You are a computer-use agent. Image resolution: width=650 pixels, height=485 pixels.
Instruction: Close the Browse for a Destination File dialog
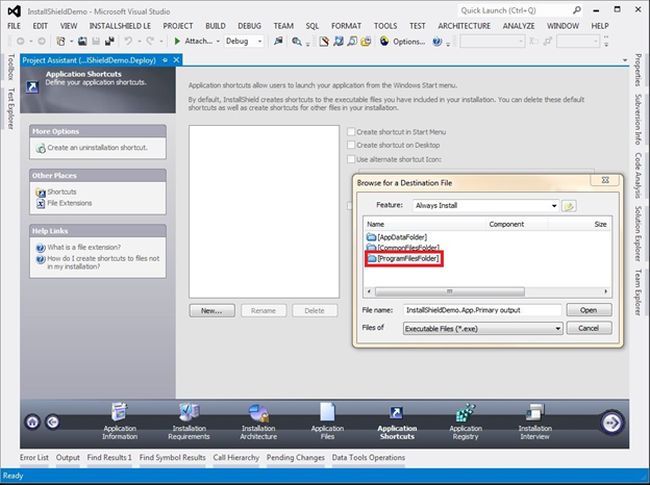pos(605,180)
